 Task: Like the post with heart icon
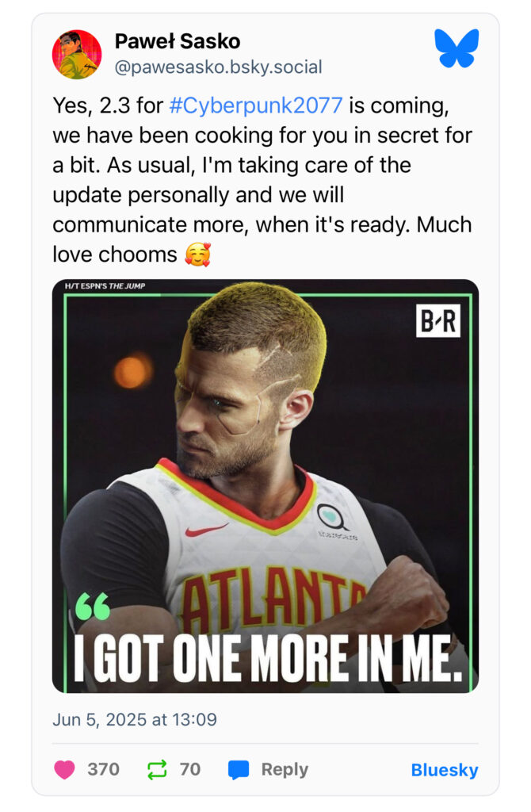point(65,769)
